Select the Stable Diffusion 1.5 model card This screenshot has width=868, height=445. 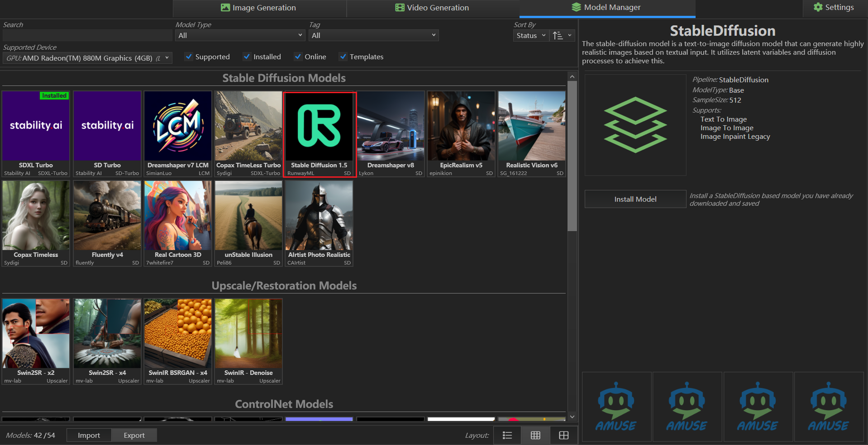point(320,134)
